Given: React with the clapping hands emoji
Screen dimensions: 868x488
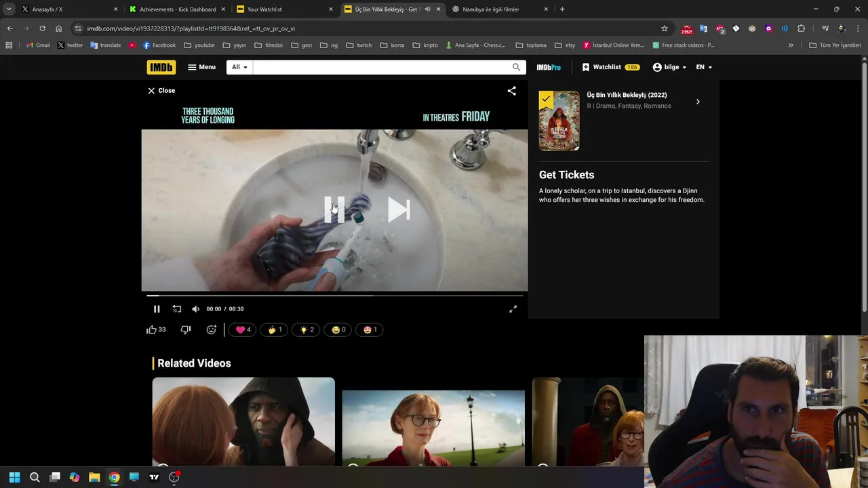Looking at the screenshot, I should [275, 330].
